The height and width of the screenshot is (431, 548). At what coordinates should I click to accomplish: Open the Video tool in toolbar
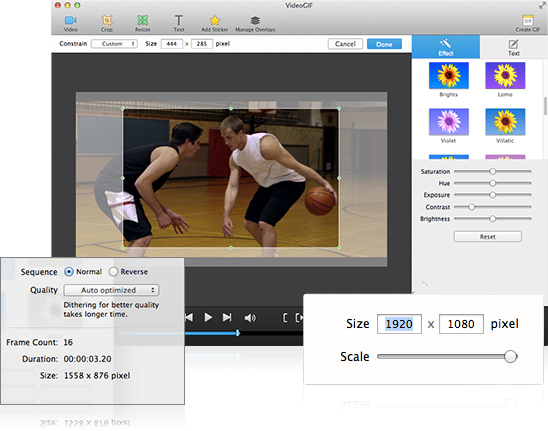point(71,23)
